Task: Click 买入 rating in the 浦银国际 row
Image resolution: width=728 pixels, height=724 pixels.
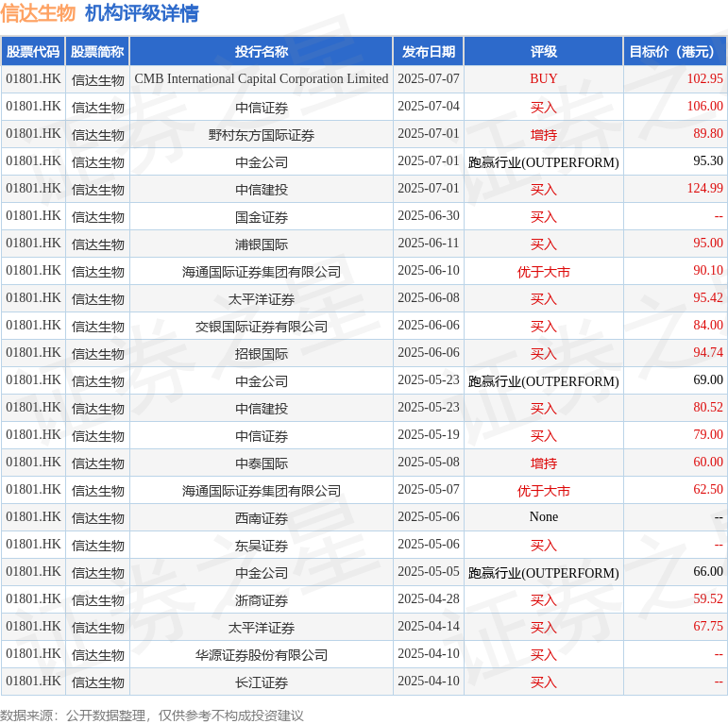Action: (544, 244)
